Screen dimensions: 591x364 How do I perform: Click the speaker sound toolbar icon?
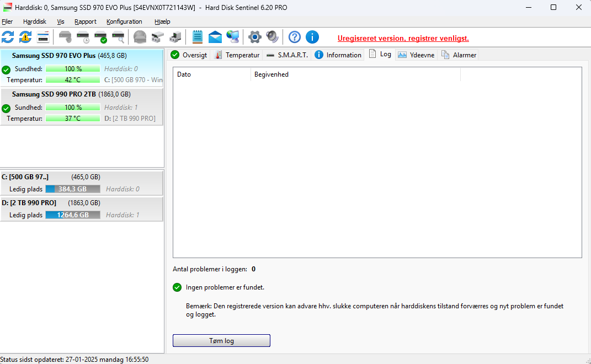272,37
